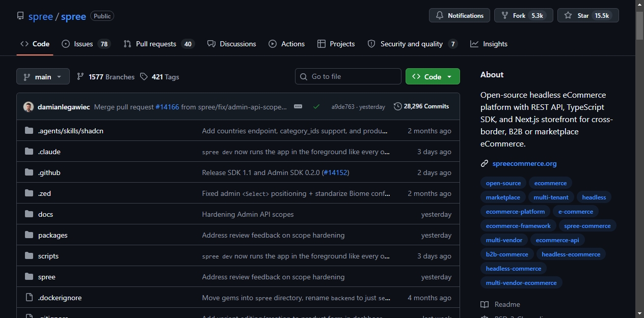Click the tag icon next to 421 Tags
The image size is (644, 318).
click(x=144, y=76)
